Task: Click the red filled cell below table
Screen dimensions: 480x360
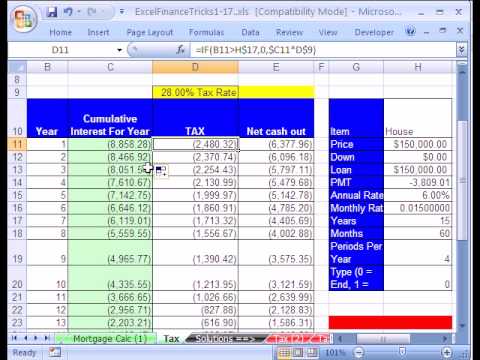Action: pos(390,322)
